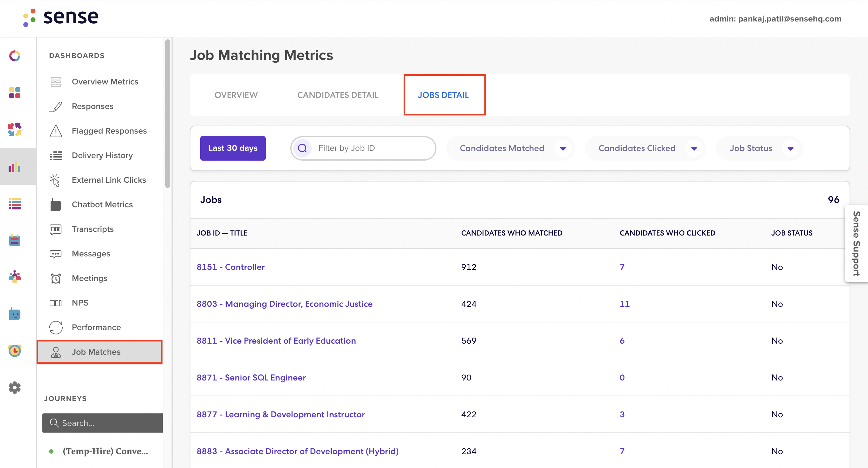Click the Job ID — Title column header
Image resolution: width=868 pixels, height=468 pixels.
(222, 233)
